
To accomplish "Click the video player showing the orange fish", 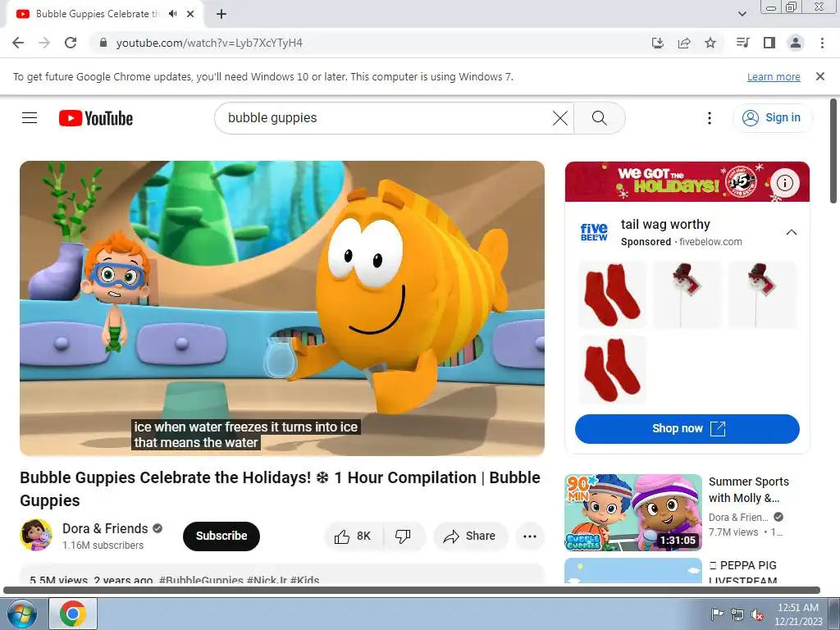I will coord(282,308).
